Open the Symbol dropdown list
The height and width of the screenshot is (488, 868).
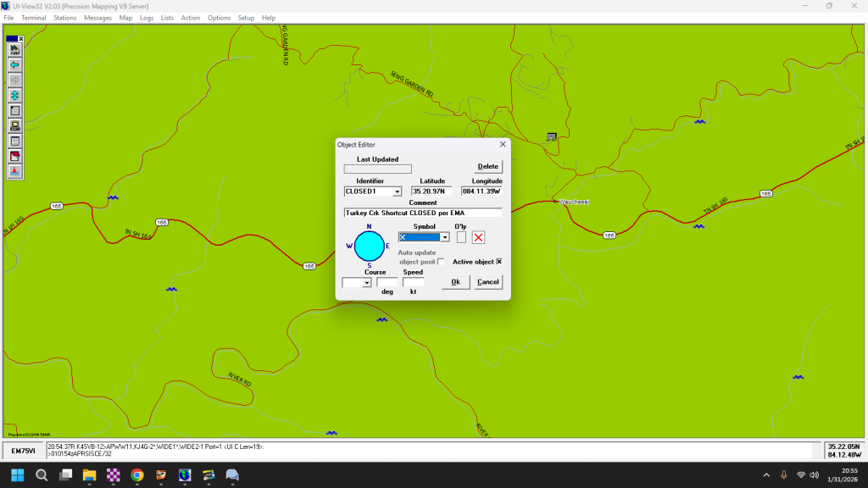[x=444, y=238]
